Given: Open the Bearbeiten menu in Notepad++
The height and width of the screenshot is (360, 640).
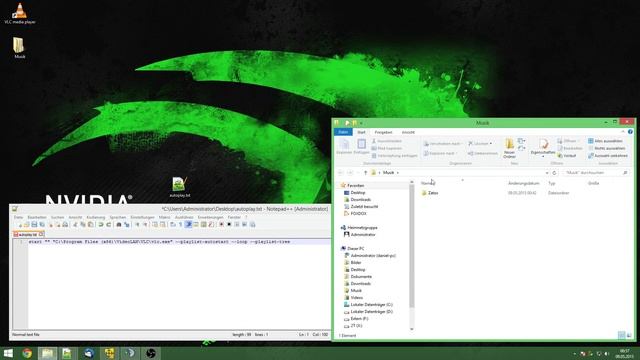Looking at the screenshot, I should pos(37,217).
